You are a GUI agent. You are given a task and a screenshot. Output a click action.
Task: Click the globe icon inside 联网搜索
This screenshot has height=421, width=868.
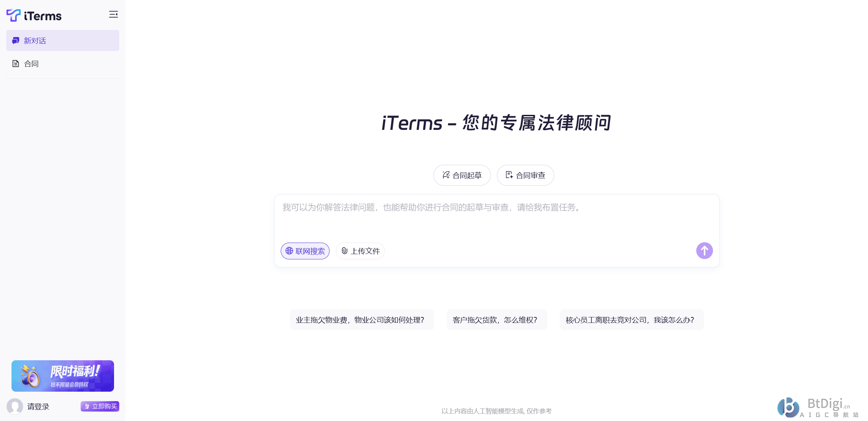click(289, 251)
